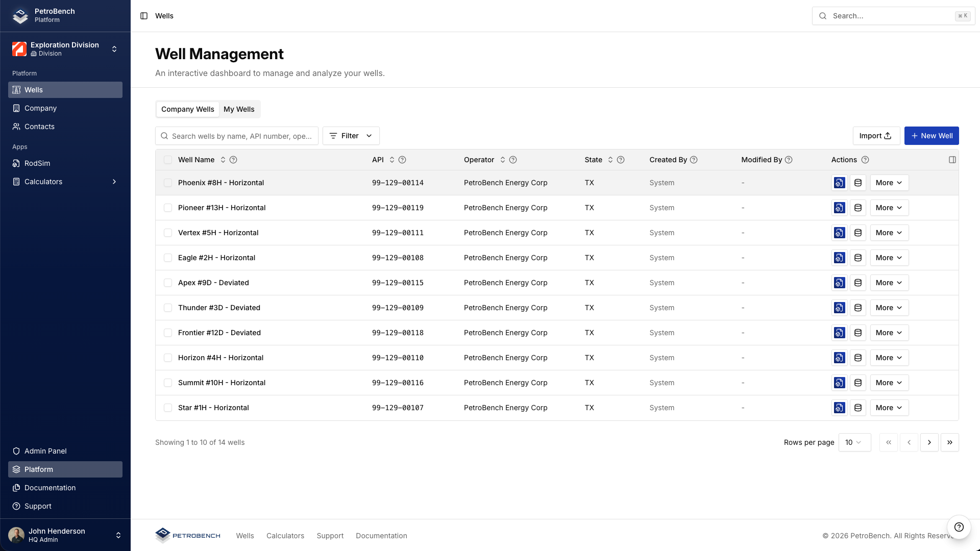This screenshot has height=551, width=980.
Task: Open the help icon in the bottom right corner
Action: click(x=959, y=527)
